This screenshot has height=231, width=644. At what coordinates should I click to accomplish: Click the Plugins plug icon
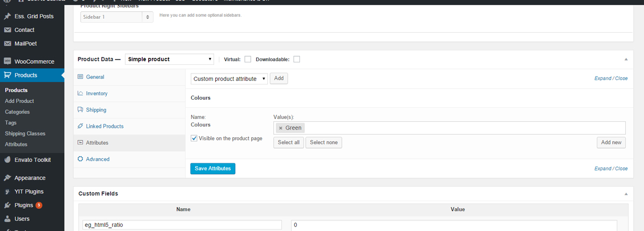[8, 205]
